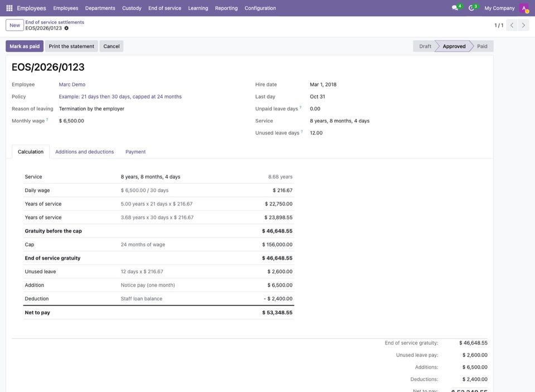Open the Custody menu
This screenshot has width=535, height=392.
coord(132,8)
